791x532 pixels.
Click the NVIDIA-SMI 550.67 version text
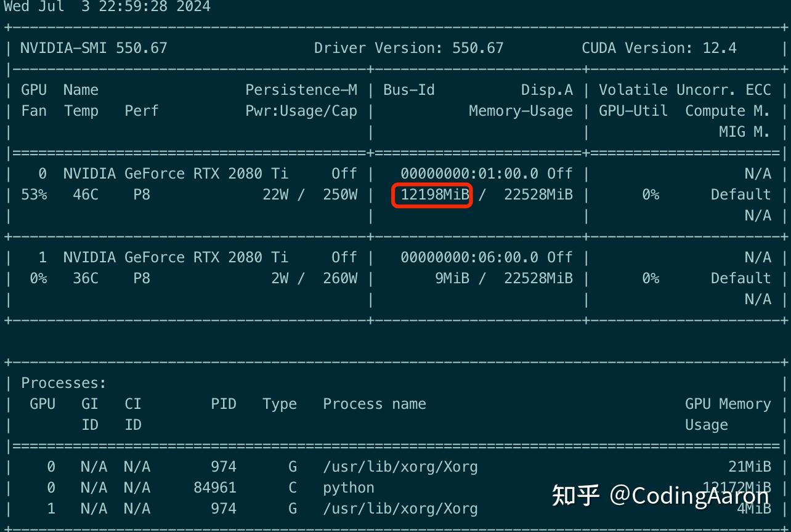[94, 48]
